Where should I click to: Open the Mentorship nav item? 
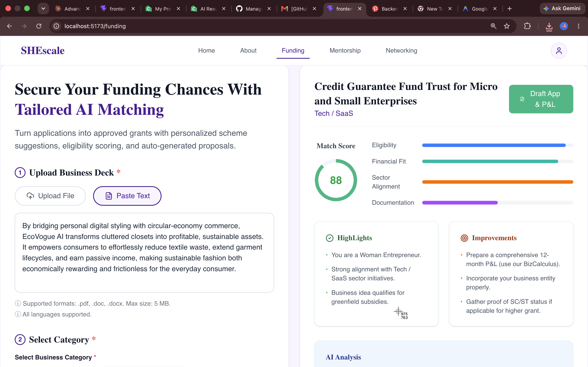point(345,51)
